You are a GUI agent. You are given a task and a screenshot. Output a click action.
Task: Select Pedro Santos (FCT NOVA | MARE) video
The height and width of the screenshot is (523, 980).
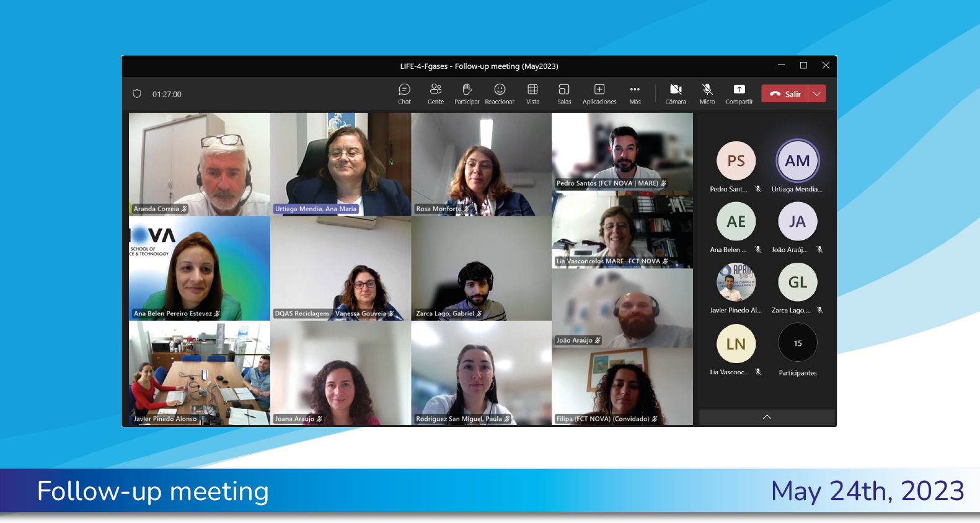[x=622, y=152]
